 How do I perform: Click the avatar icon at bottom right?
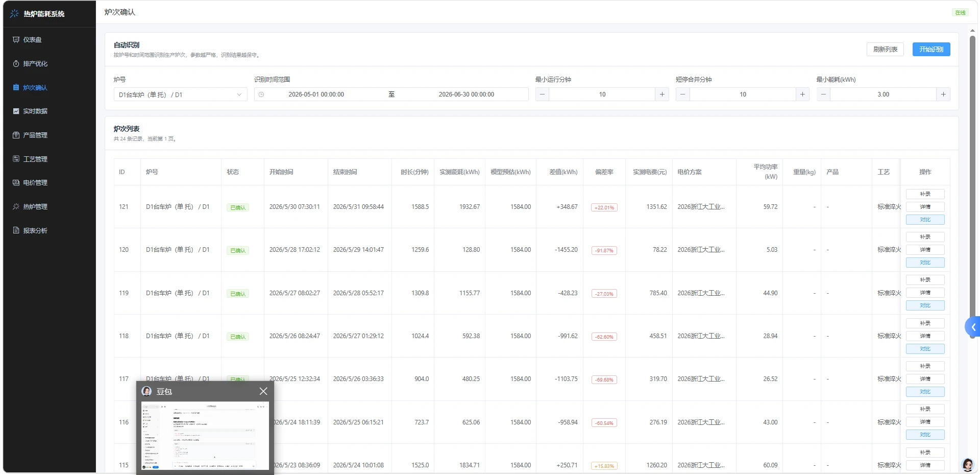pos(967,464)
